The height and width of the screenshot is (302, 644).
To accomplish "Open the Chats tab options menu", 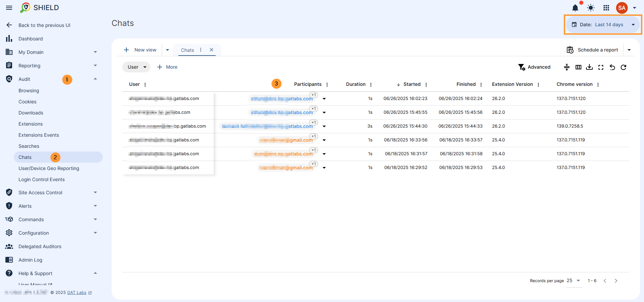I will (x=201, y=50).
